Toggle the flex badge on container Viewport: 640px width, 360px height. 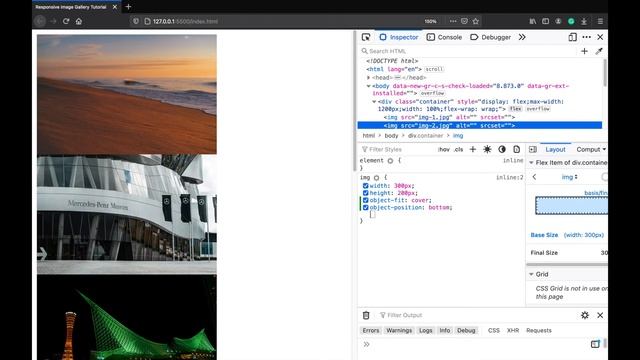(516, 109)
